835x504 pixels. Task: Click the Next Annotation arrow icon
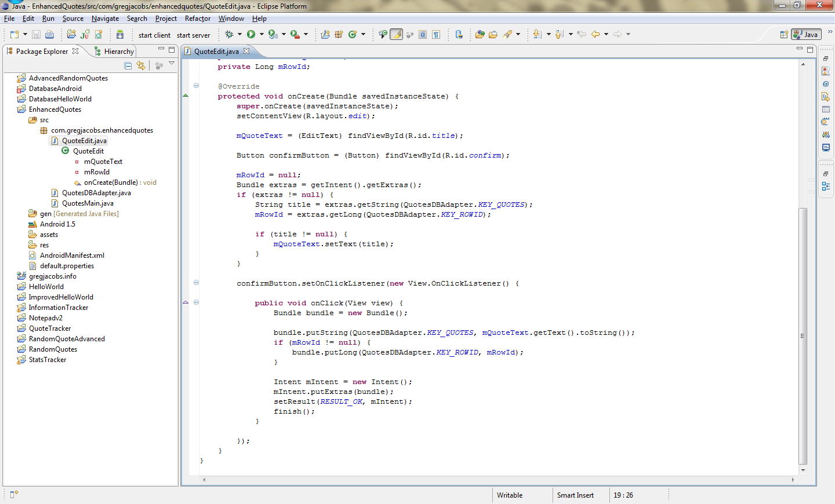[x=537, y=35]
